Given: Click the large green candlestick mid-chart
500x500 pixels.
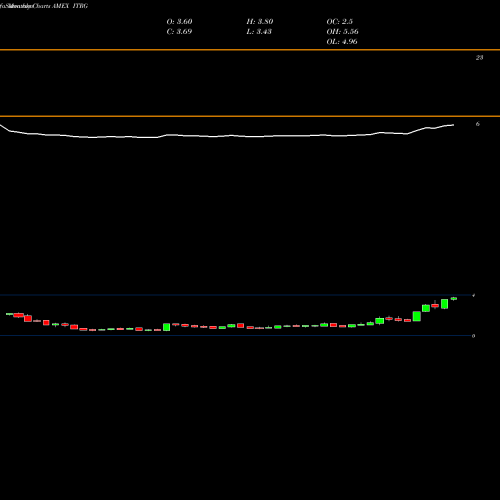Looking at the screenshot, I should pyautogui.click(x=166, y=327).
